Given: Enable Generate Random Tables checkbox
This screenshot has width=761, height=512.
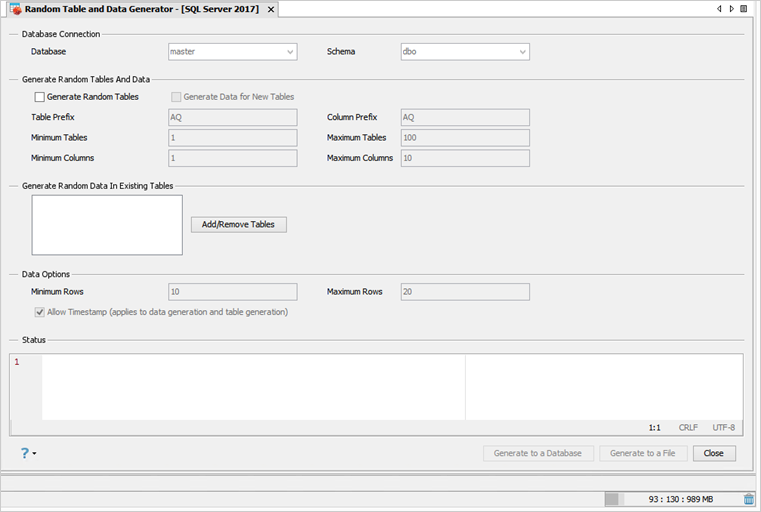Looking at the screenshot, I should [x=40, y=97].
